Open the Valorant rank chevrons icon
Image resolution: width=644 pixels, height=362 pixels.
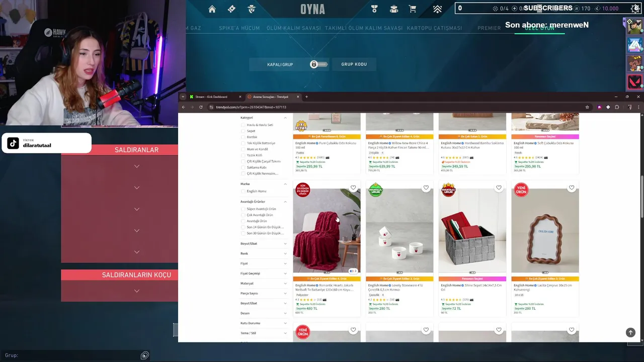coord(437,9)
